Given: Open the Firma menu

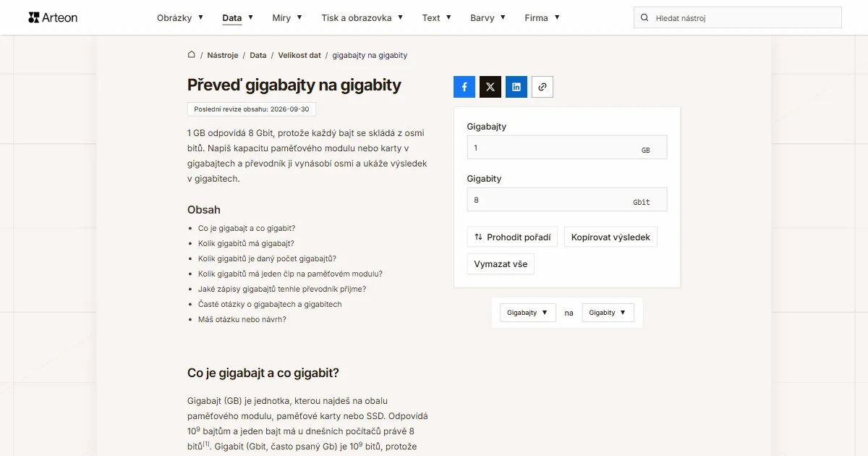Looking at the screenshot, I should (x=542, y=17).
